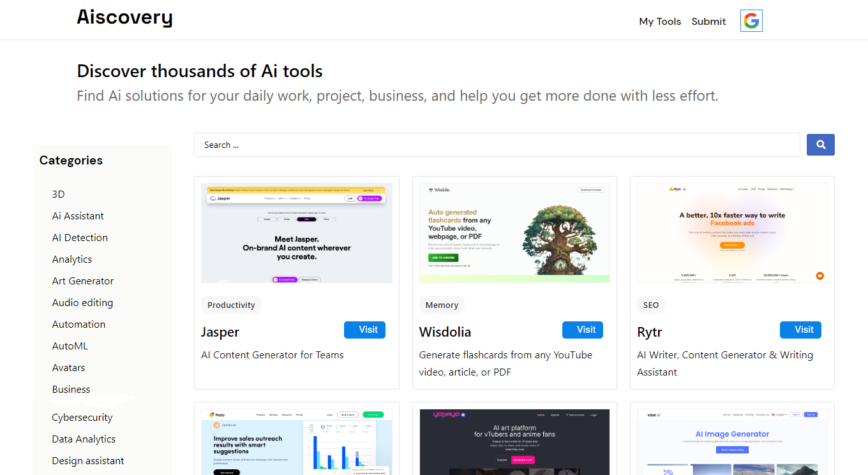868x475 pixels.
Task: Select the Art Generator category
Action: [x=83, y=281]
